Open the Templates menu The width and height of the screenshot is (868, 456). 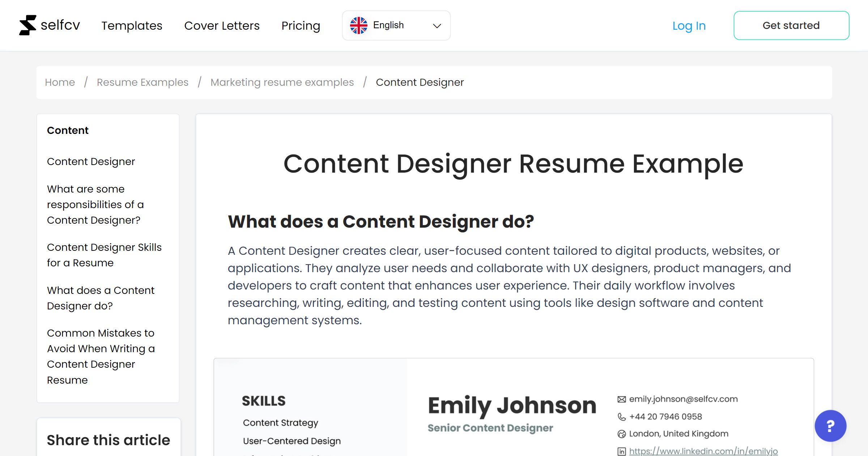coord(132,25)
